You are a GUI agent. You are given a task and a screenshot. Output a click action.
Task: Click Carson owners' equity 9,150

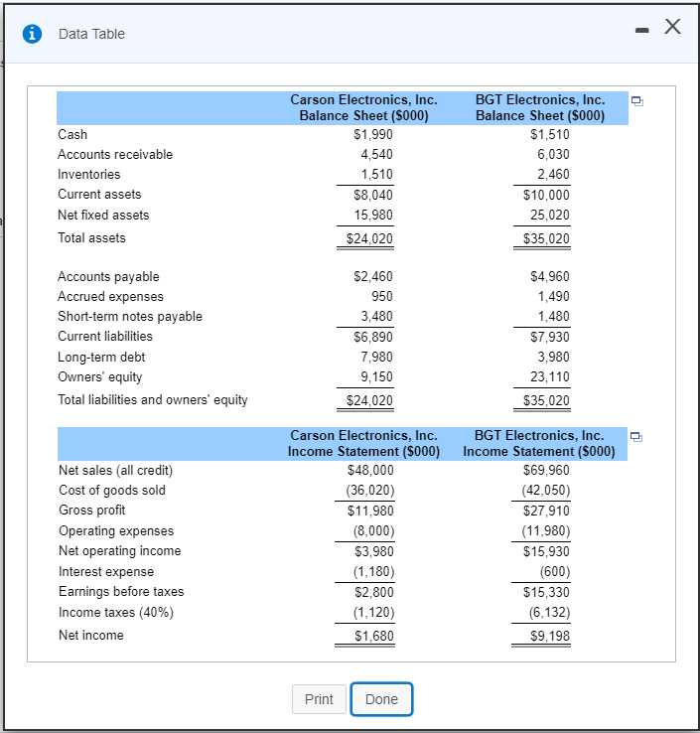coord(376,376)
